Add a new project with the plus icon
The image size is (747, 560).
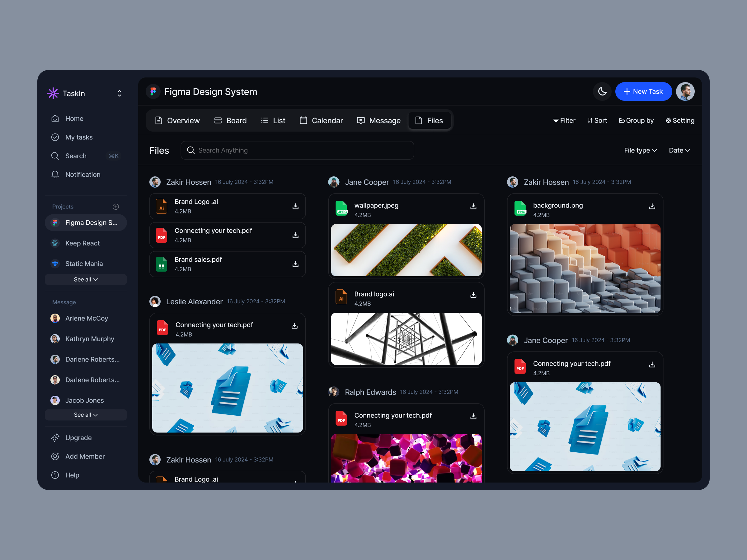point(115,206)
